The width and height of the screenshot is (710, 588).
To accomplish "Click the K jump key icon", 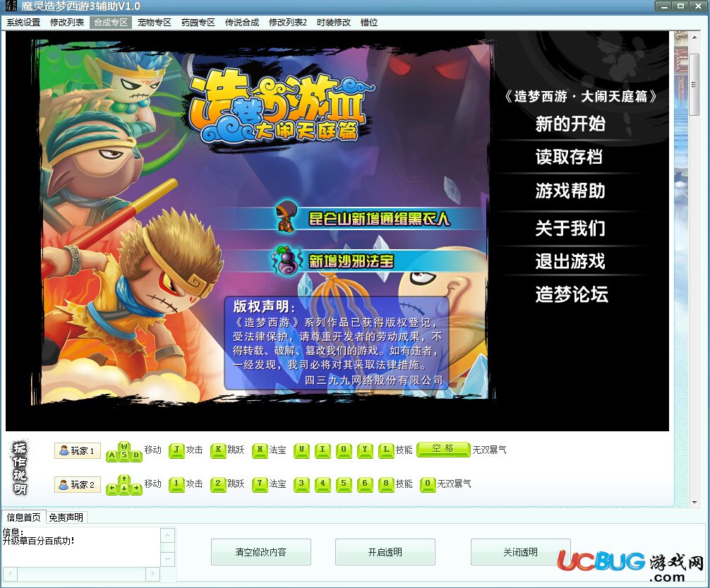I will [x=218, y=450].
